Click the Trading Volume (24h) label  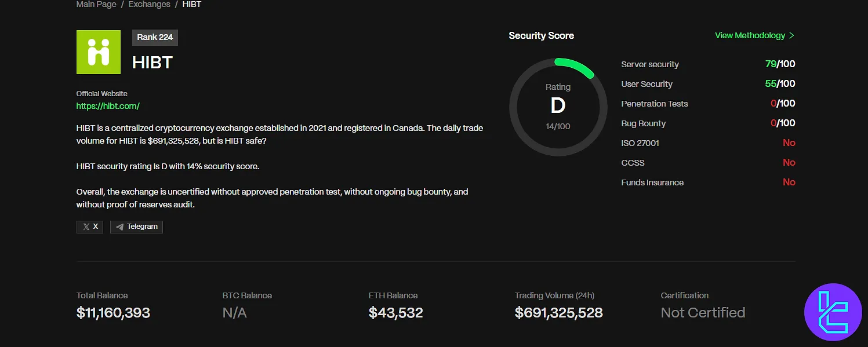(554, 295)
